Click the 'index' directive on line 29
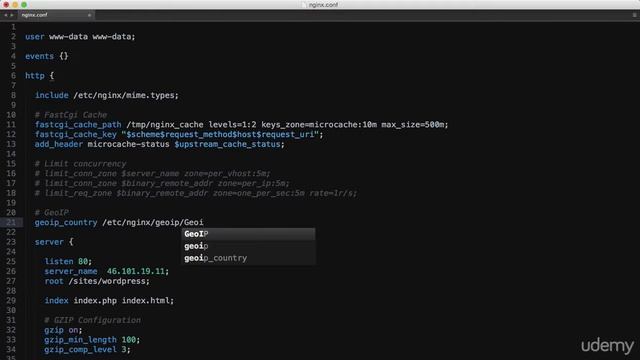This screenshot has width=640, height=360. pyautogui.click(x=56, y=301)
